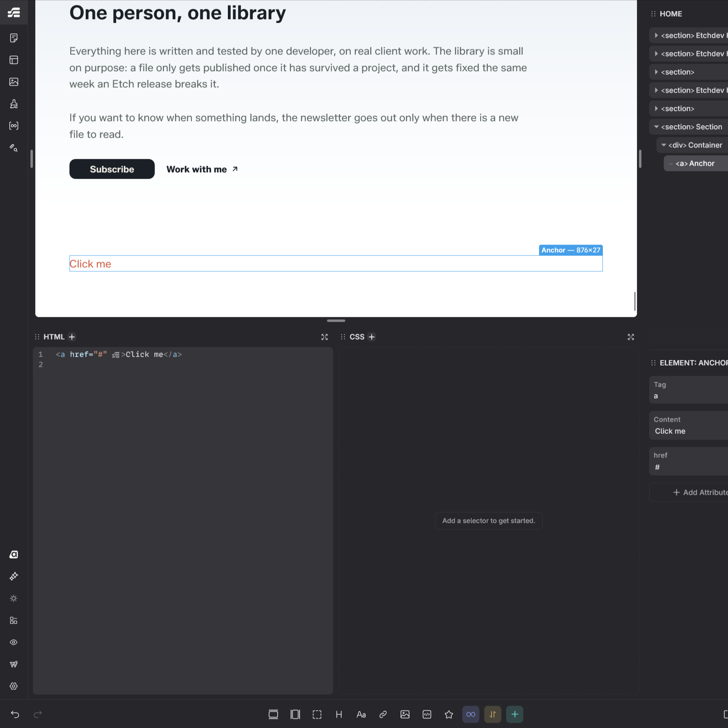
Task: Click the plus beside the HTML heading
Action: pos(72,337)
